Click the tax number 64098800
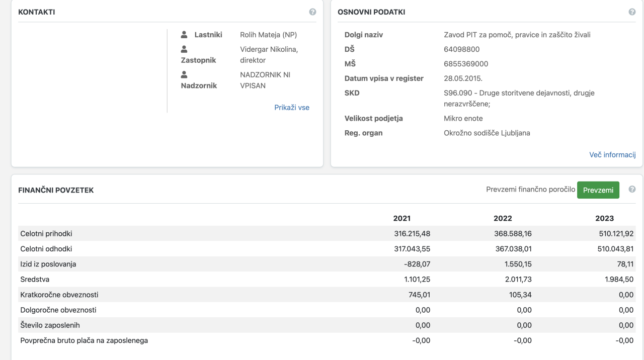Image resolution: width=644 pixels, height=360 pixels. pyautogui.click(x=461, y=49)
